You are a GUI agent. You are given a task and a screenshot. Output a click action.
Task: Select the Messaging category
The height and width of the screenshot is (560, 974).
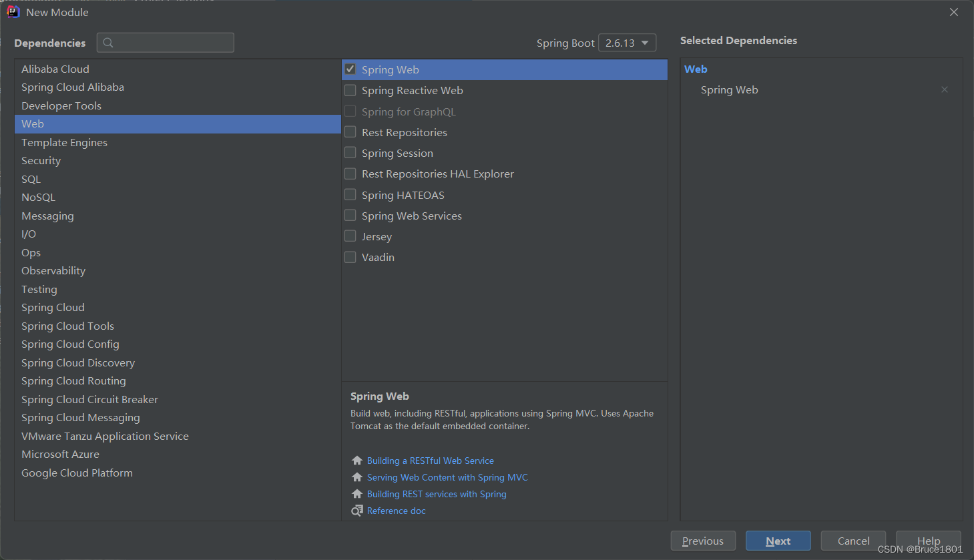[x=178, y=216]
